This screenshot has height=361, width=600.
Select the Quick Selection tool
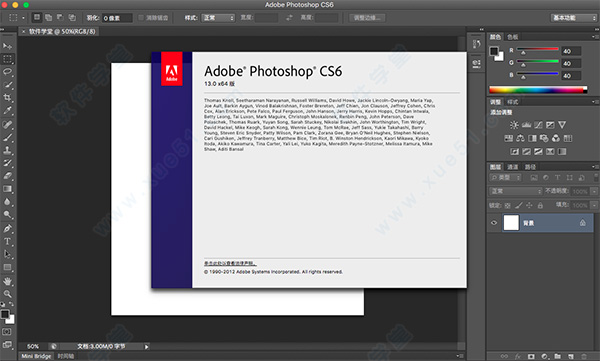tap(7, 85)
